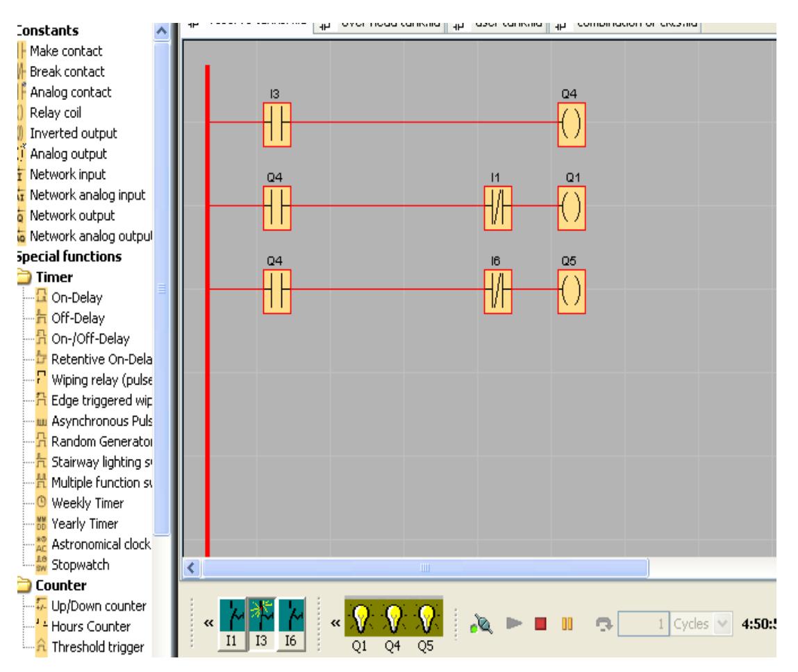Choose the Stairway lighting switch block
Viewport: 798px width, 672px height.
[x=94, y=462]
